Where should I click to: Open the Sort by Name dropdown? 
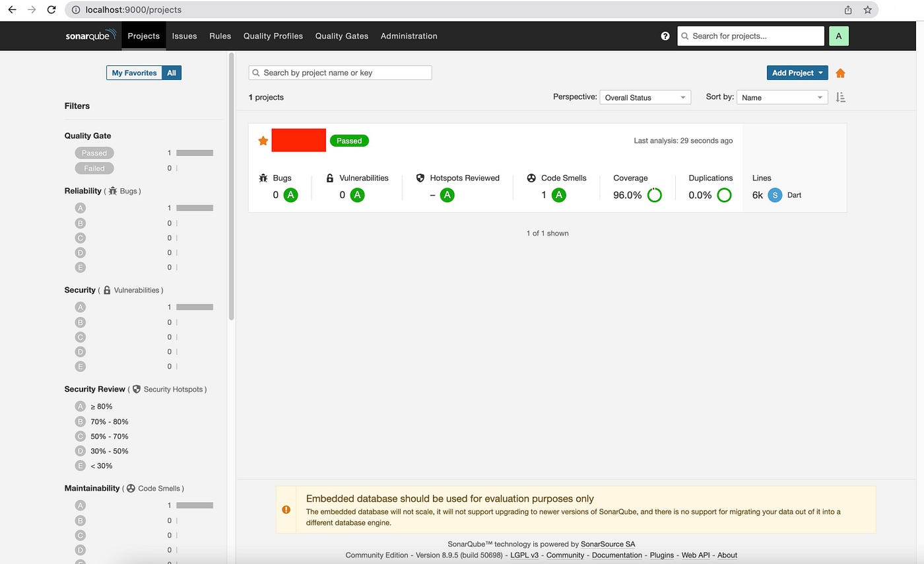click(782, 97)
